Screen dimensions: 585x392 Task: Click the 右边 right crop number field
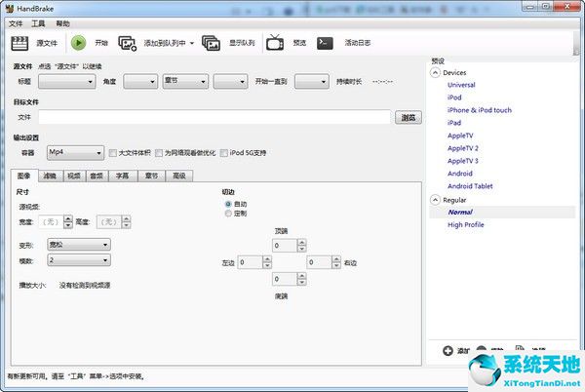[x=320, y=262]
